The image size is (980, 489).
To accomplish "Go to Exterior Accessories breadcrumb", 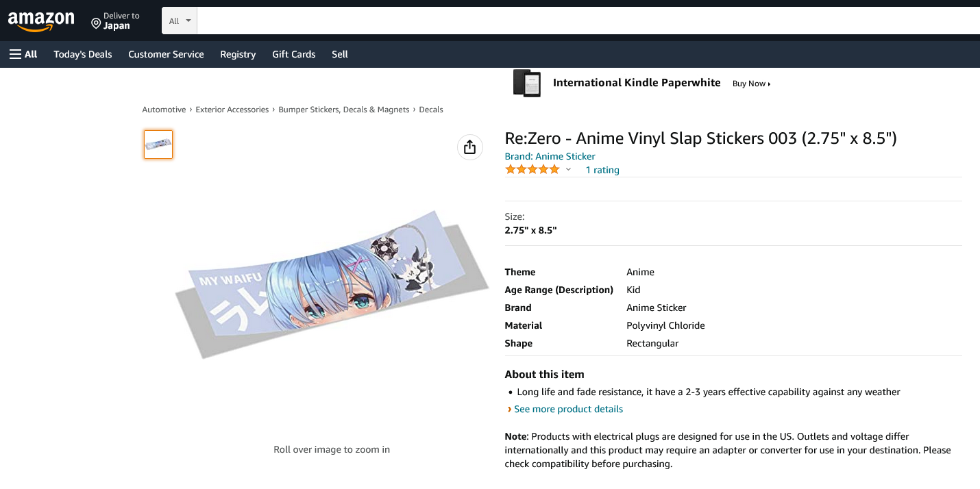I will pyautogui.click(x=232, y=110).
